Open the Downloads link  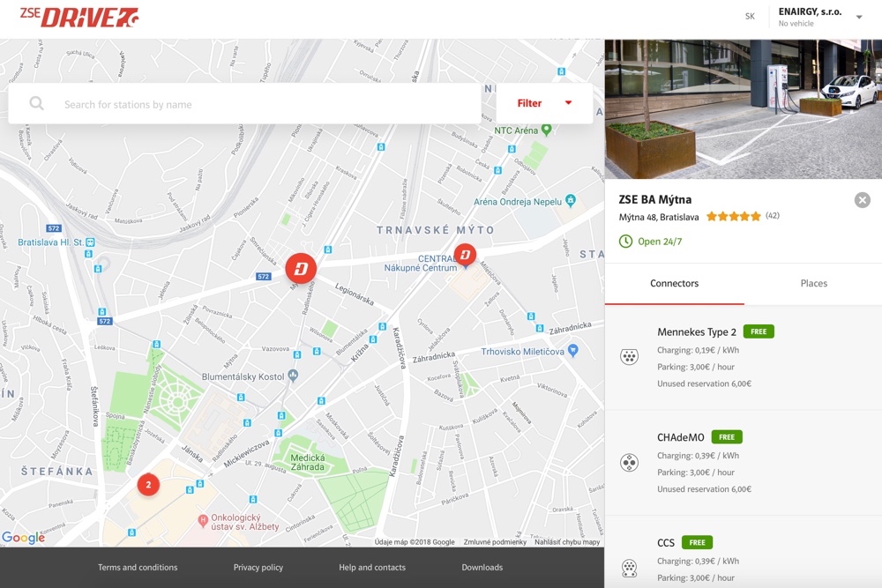click(x=482, y=567)
